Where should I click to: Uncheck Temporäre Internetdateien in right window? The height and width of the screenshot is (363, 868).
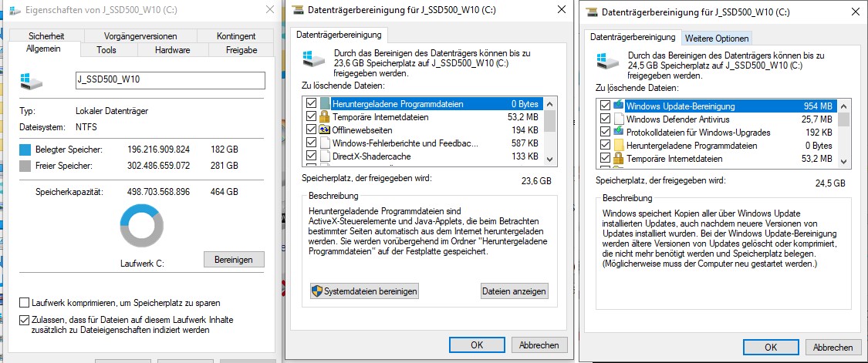605,159
